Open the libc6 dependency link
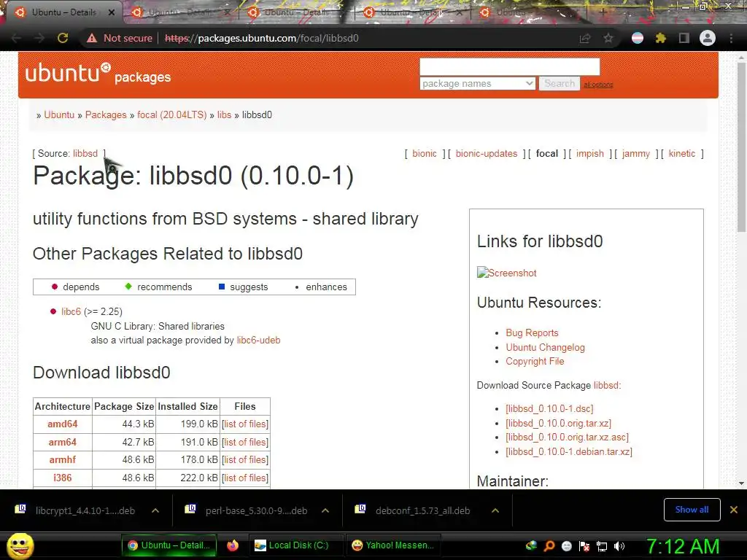 (71, 311)
